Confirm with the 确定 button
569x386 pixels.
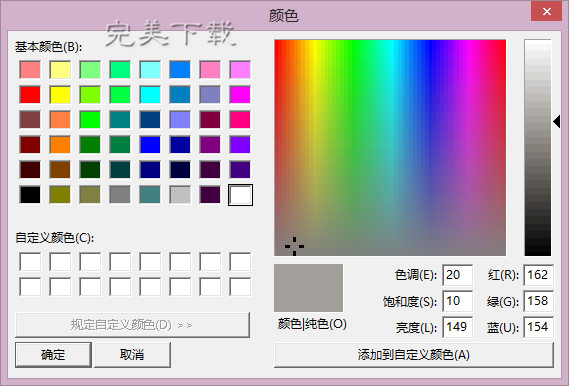pyautogui.click(x=53, y=354)
